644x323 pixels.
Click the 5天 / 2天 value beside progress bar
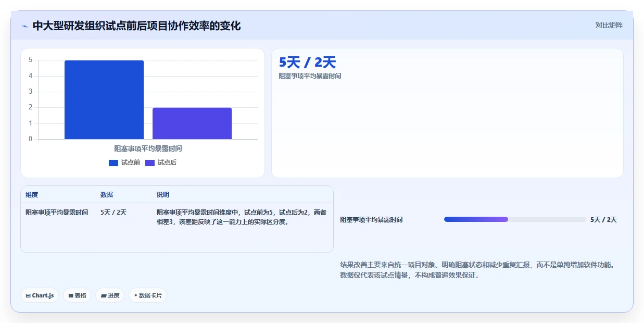pyautogui.click(x=603, y=220)
